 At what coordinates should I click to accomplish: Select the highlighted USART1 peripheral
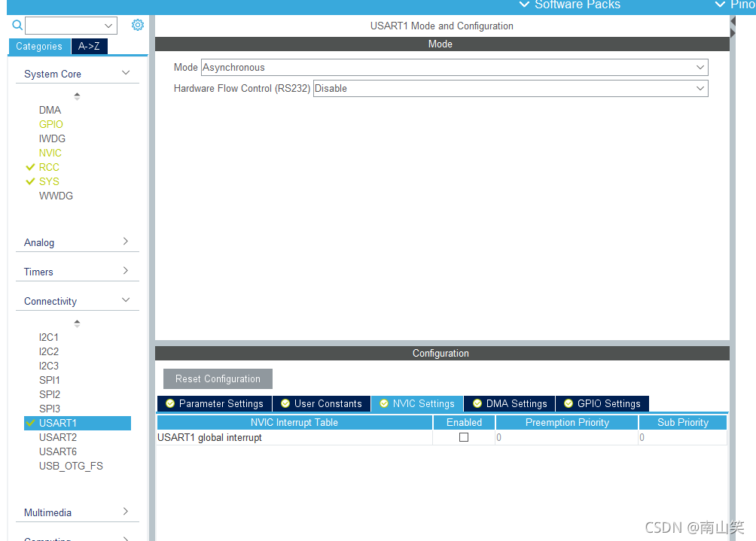point(77,423)
